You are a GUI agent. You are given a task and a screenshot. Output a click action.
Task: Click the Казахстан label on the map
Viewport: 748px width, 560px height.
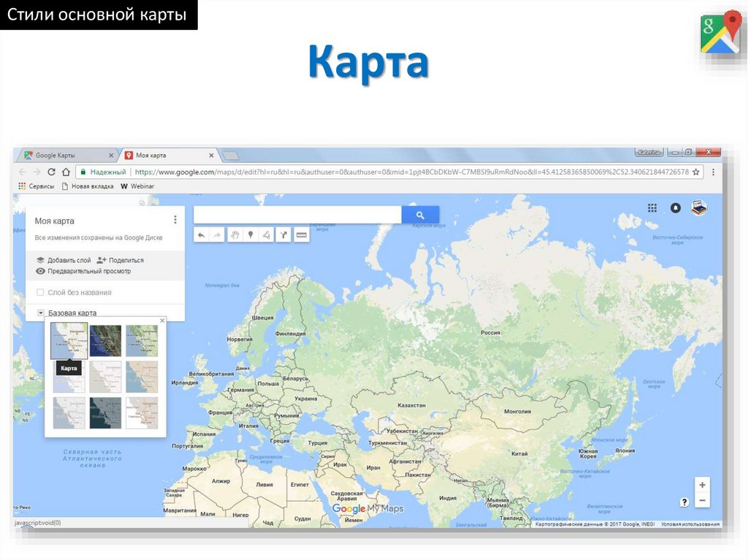411,405
